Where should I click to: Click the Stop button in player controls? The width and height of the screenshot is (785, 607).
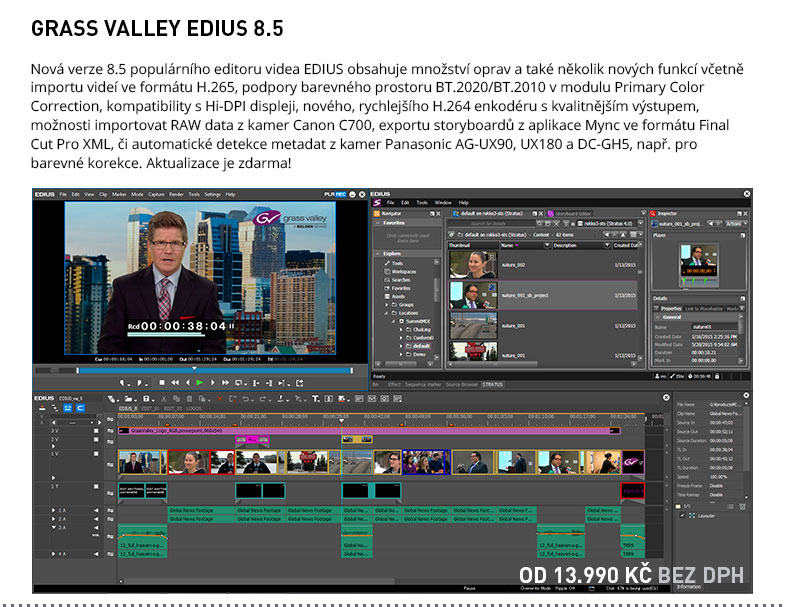[162, 383]
